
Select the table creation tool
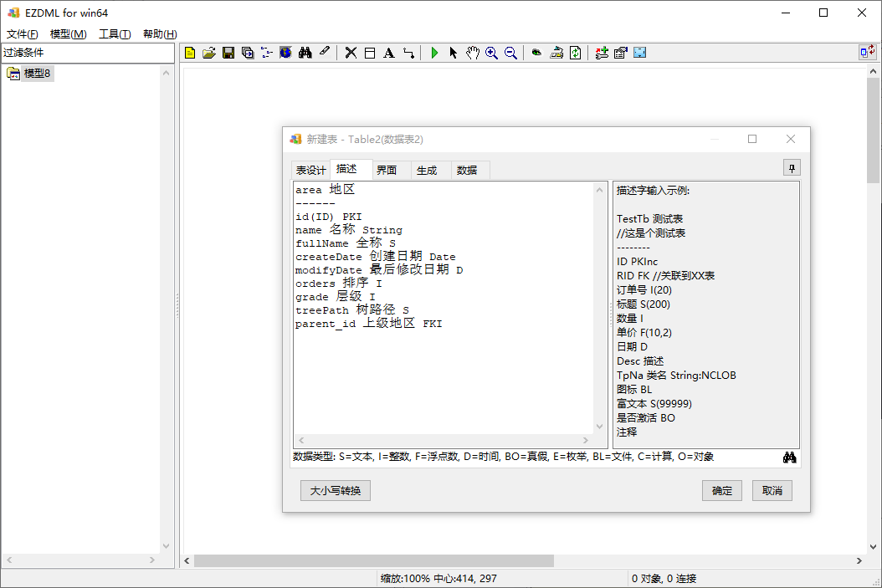tap(368, 52)
